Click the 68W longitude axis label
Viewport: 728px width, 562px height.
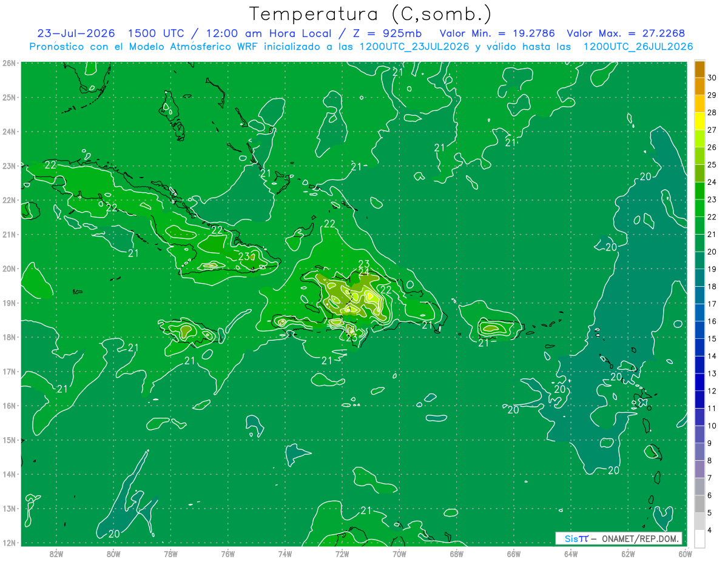tap(456, 554)
